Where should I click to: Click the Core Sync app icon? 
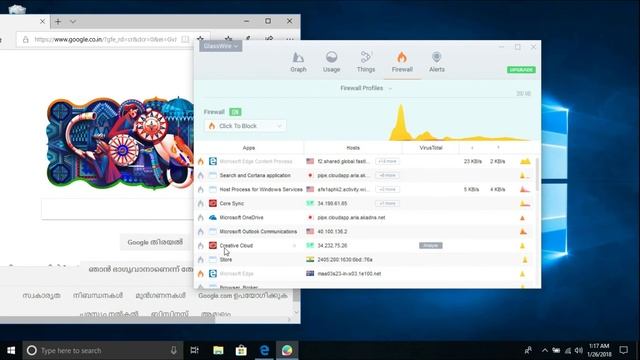213,203
